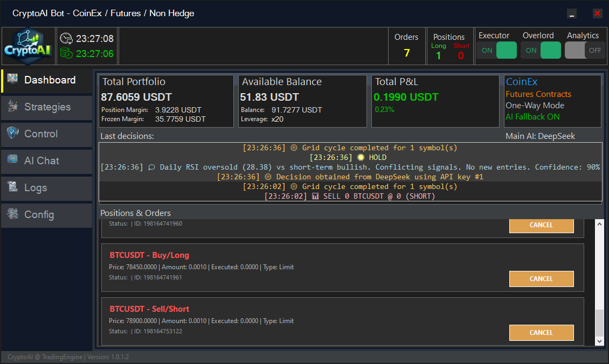Click the Control shield icon
The image size is (609, 364).
click(x=13, y=134)
